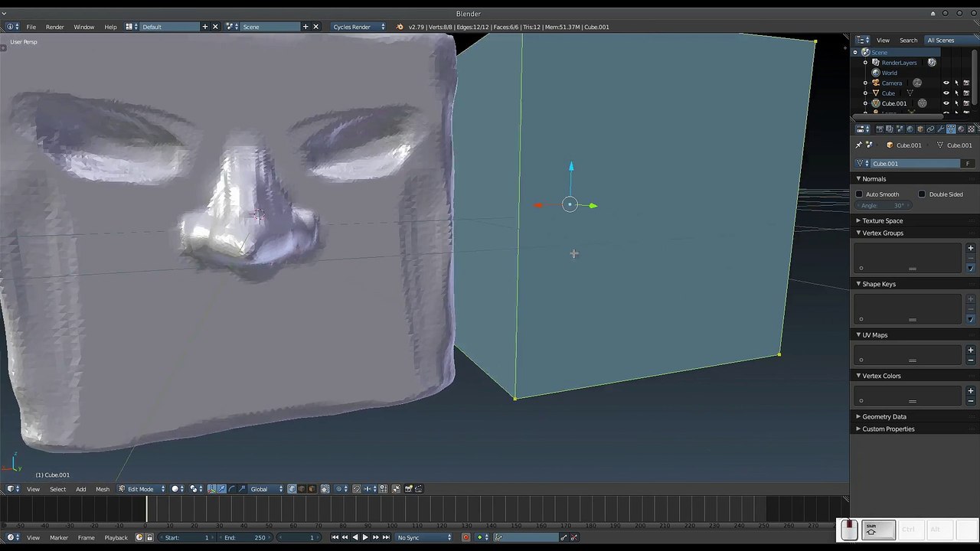The height and width of the screenshot is (551, 980).
Task: Choose edge select mode
Action: 302,489
